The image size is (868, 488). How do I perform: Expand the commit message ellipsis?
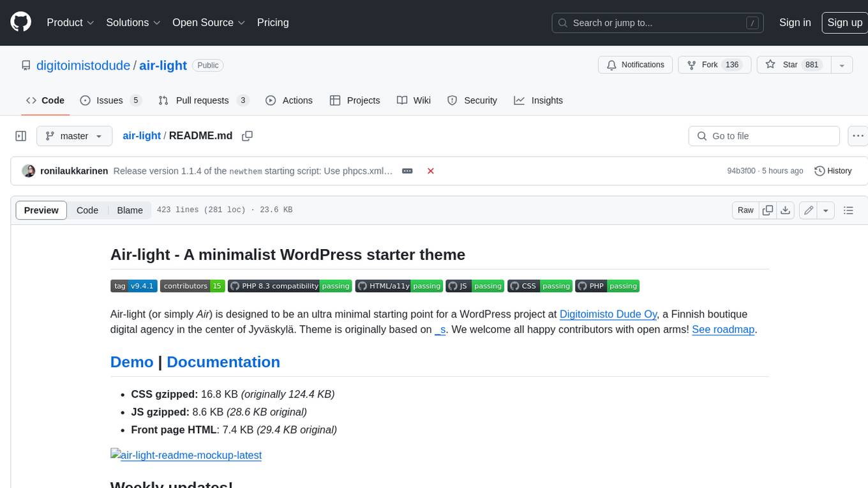(x=407, y=171)
